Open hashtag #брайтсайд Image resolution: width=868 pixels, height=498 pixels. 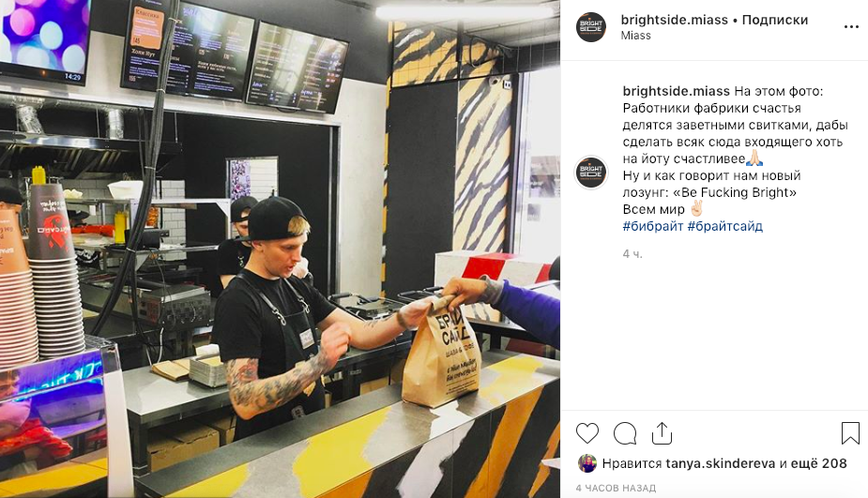coord(725,226)
